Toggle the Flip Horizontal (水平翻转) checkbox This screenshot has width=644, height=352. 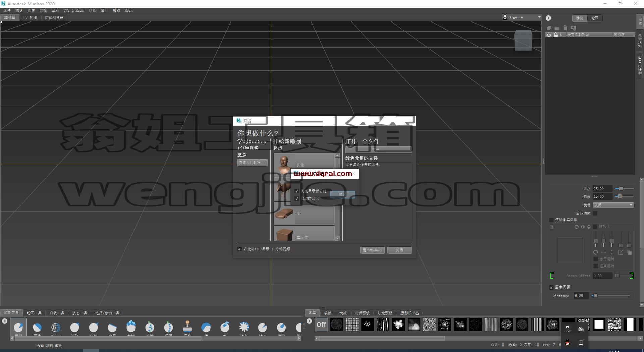pyautogui.click(x=596, y=259)
